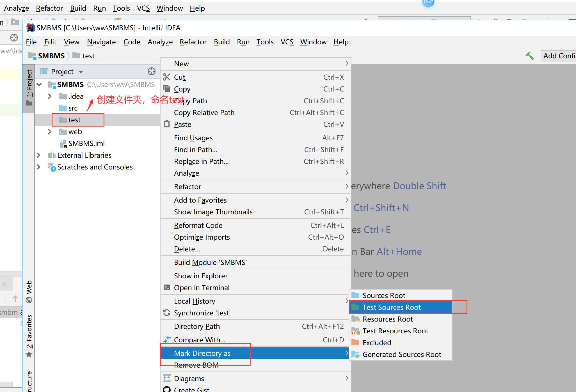The image size is (576, 392).
Task: Click the Web globe icon in sidebar
Action: click(29, 300)
